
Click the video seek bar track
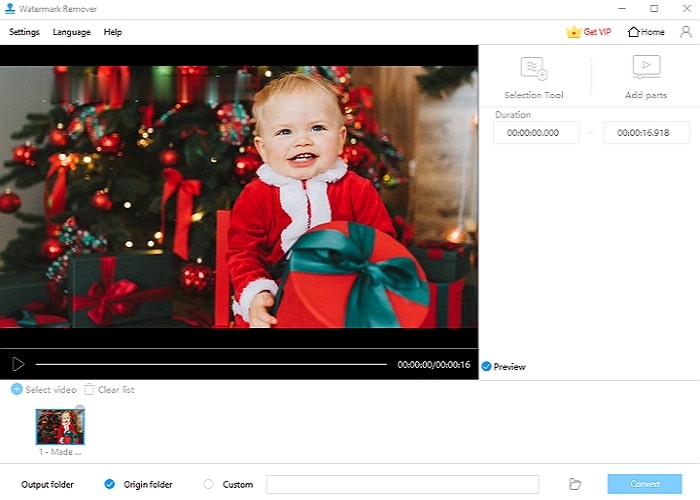(211, 364)
